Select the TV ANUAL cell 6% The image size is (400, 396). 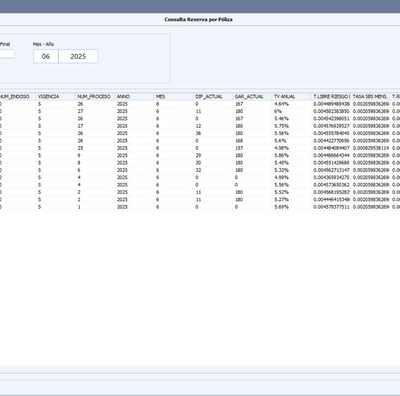pos(278,111)
